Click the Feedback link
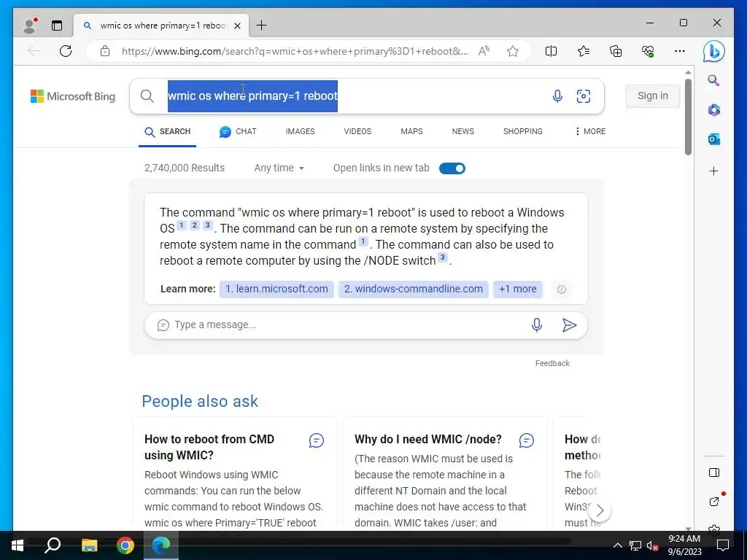 click(552, 363)
